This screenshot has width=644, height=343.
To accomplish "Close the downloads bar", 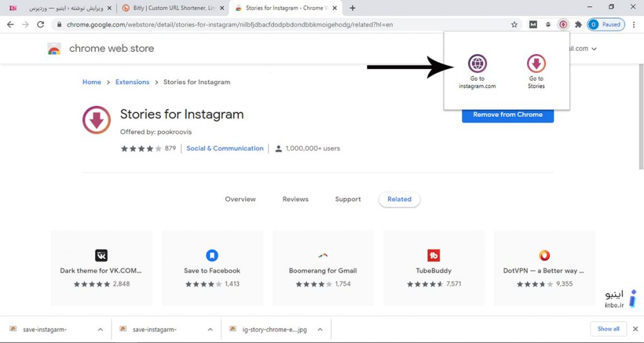I will 635,329.
